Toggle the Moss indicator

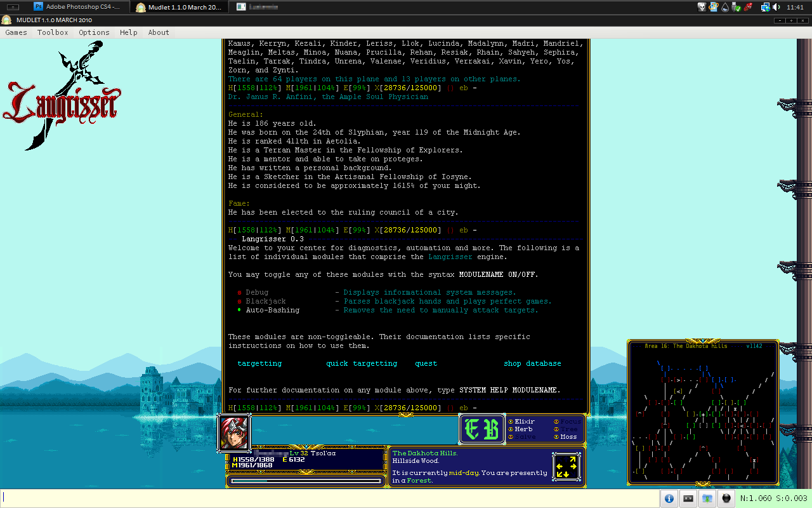click(565, 437)
